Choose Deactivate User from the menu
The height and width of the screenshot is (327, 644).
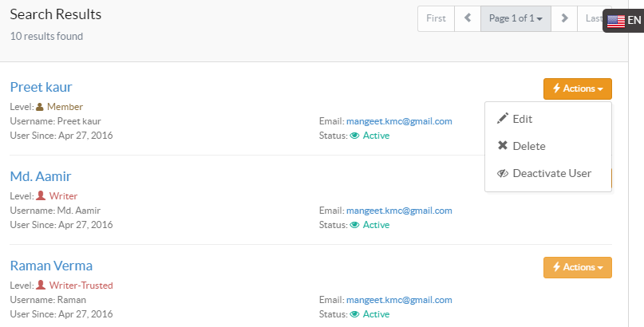551,173
